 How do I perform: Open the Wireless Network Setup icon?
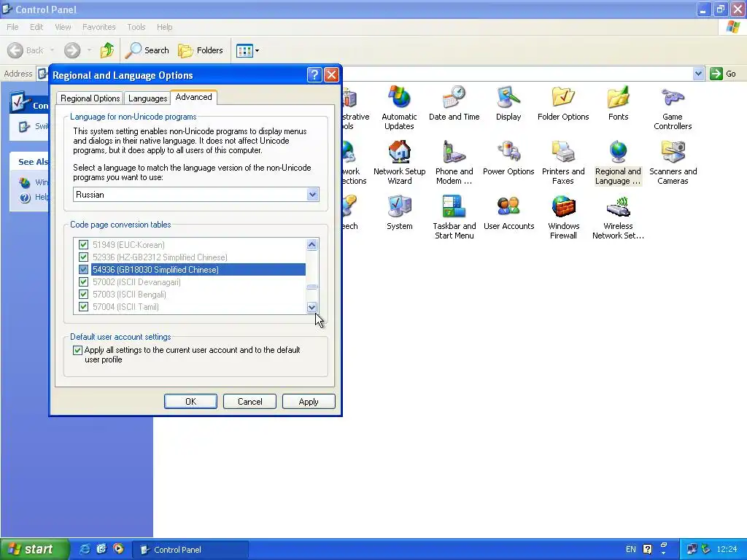click(618, 217)
